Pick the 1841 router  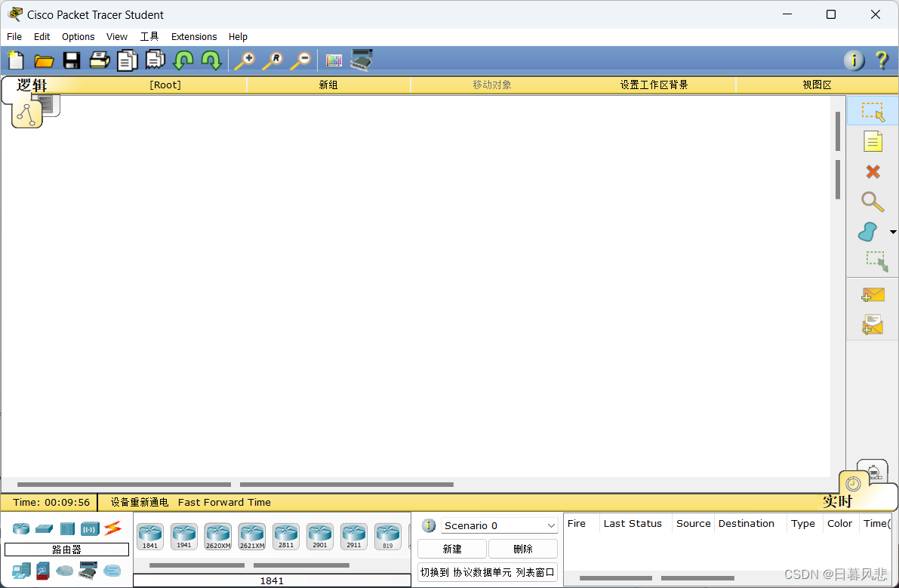pos(150,537)
